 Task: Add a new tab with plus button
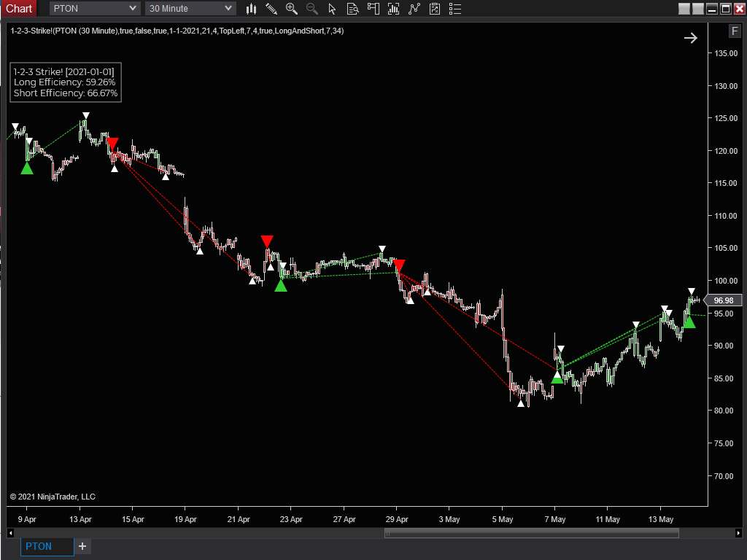point(82,546)
